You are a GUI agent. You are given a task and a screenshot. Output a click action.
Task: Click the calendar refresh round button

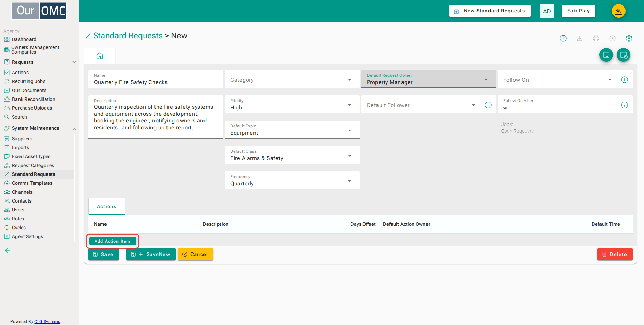(623, 55)
